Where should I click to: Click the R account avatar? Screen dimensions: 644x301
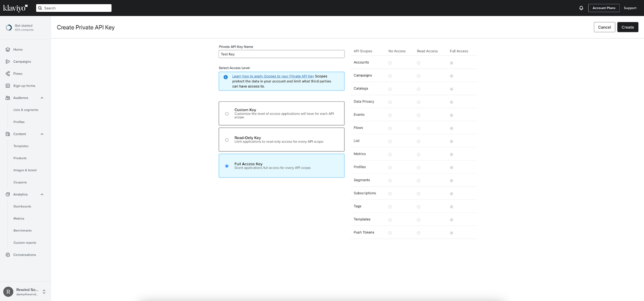click(8, 292)
